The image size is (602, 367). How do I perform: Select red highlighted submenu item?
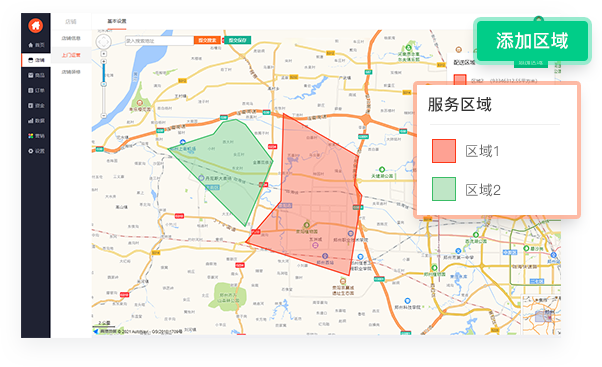(x=71, y=55)
